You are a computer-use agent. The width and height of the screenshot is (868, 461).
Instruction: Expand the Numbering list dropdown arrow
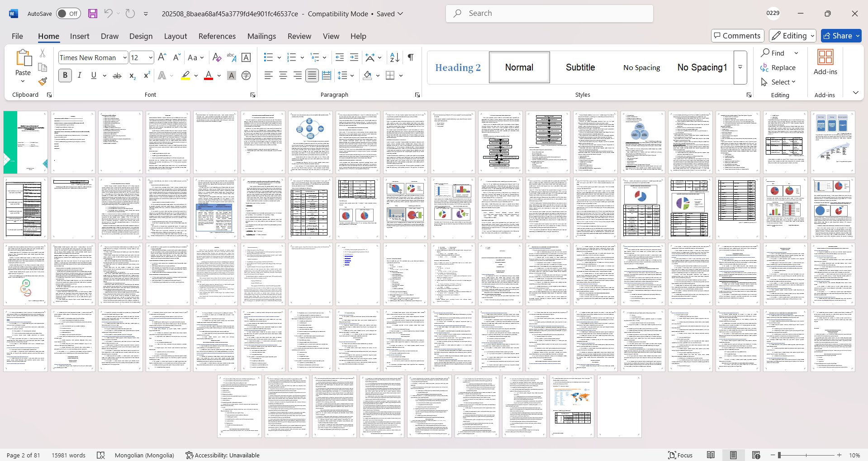point(302,57)
